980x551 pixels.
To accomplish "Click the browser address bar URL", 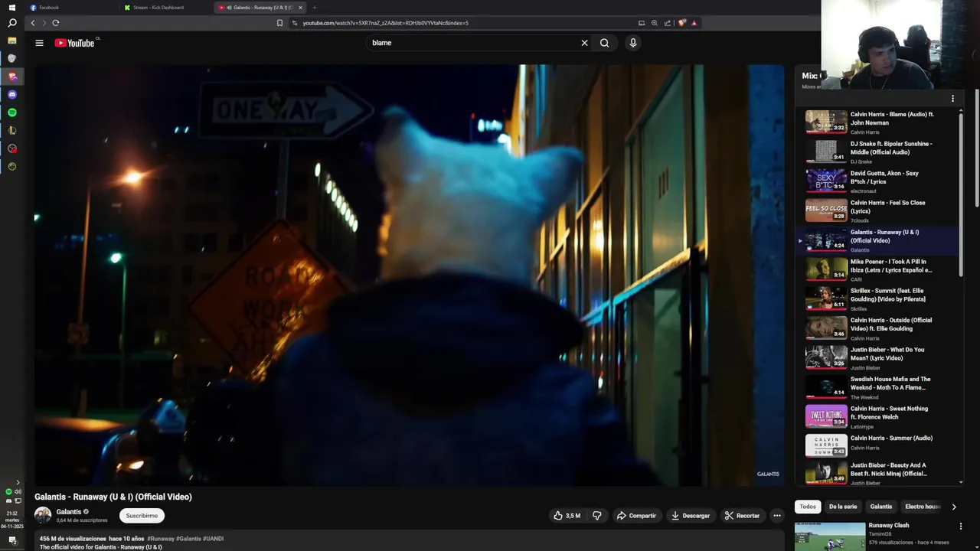I will coord(385,23).
